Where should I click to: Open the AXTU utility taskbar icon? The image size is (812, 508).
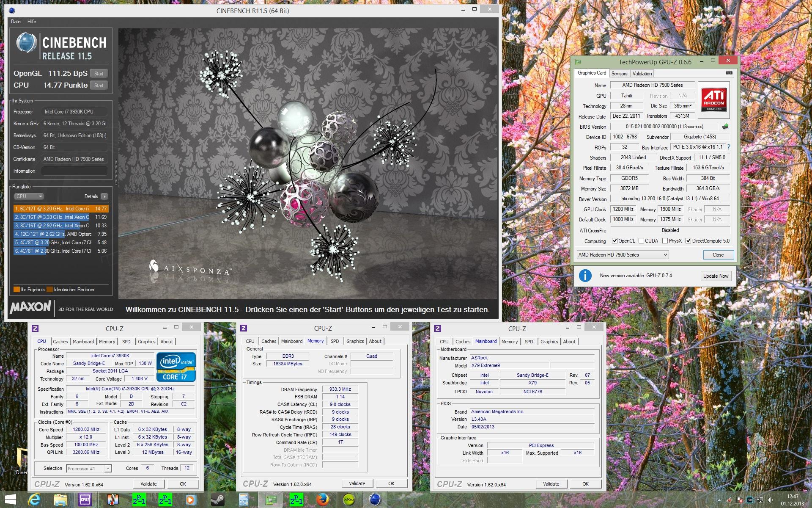click(348, 500)
